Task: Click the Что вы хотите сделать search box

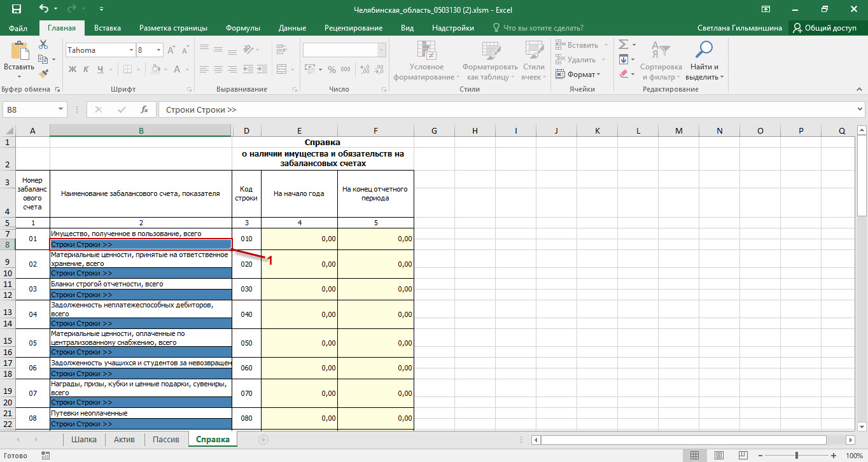Action: click(538, 28)
